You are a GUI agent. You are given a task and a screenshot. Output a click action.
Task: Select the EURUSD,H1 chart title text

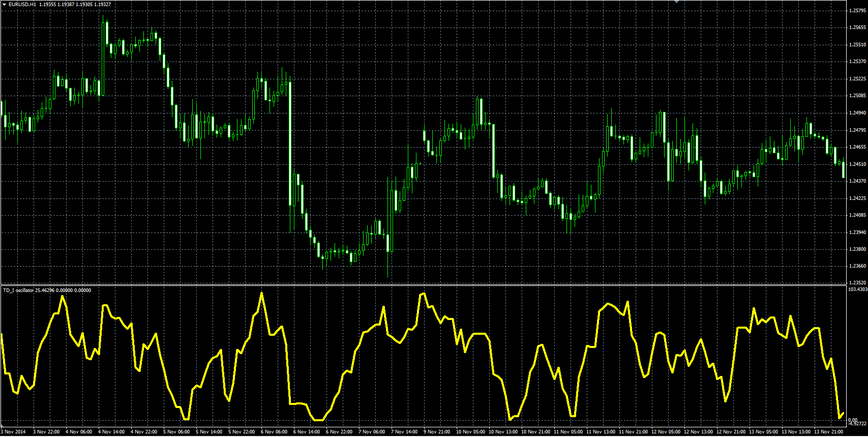click(22, 4)
